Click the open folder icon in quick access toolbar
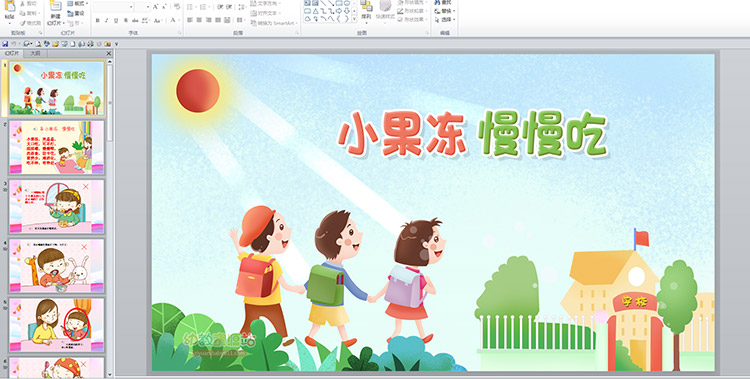Viewport: 750px width, 379px height. tap(55, 44)
